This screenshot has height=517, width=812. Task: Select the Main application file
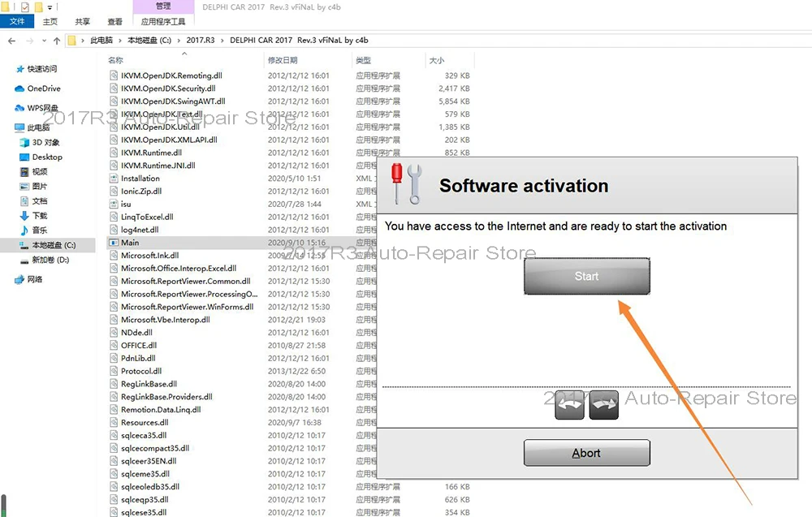pos(130,243)
